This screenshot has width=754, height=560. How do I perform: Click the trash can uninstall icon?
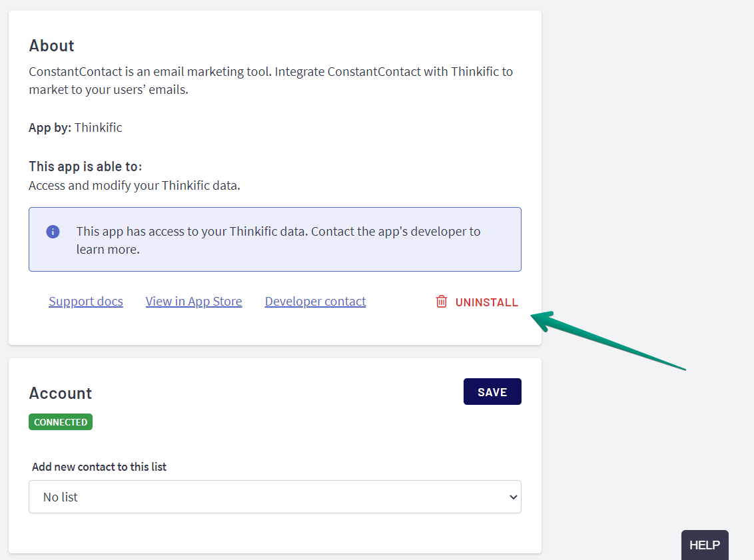(x=441, y=302)
